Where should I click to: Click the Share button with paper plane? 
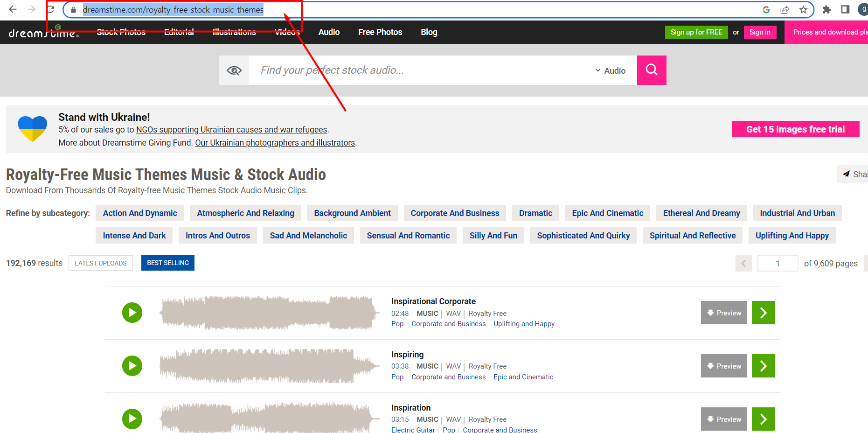pyautogui.click(x=854, y=174)
